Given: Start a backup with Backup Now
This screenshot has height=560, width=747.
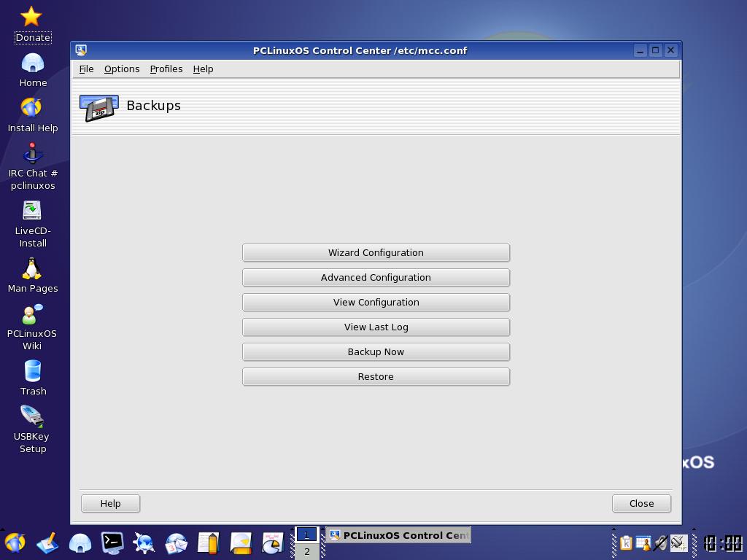Looking at the screenshot, I should 376,352.
